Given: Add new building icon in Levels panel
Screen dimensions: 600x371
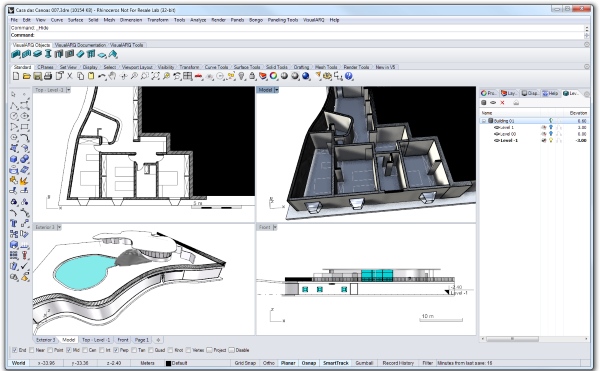Looking at the screenshot, I should (x=484, y=103).
